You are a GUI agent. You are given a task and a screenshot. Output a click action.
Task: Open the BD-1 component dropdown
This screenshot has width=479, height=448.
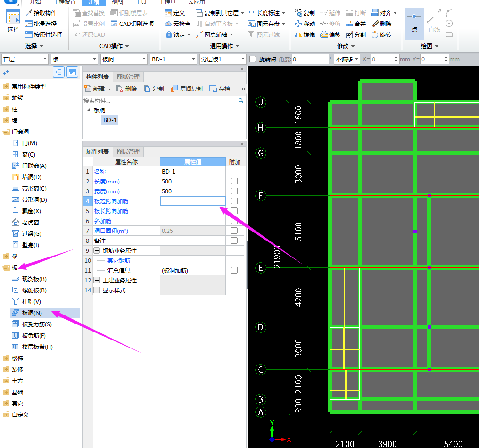pos(173,59)
